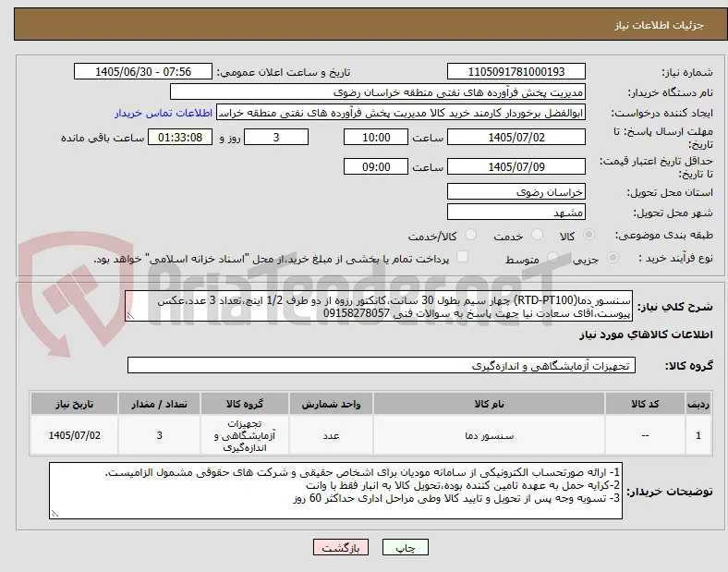Screen dimensions: 728x572
Task: Click the delivery city مشهد field
Action: [516, 213]
